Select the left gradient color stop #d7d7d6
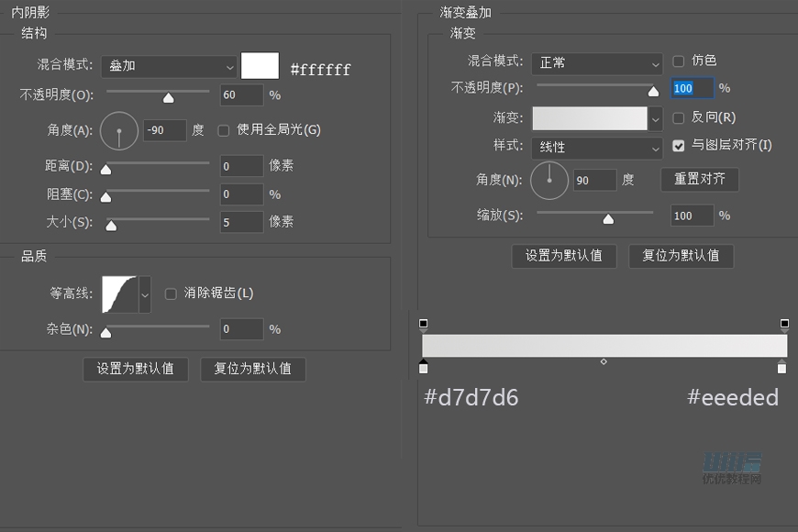798x532 pixels. click(424, 368)
